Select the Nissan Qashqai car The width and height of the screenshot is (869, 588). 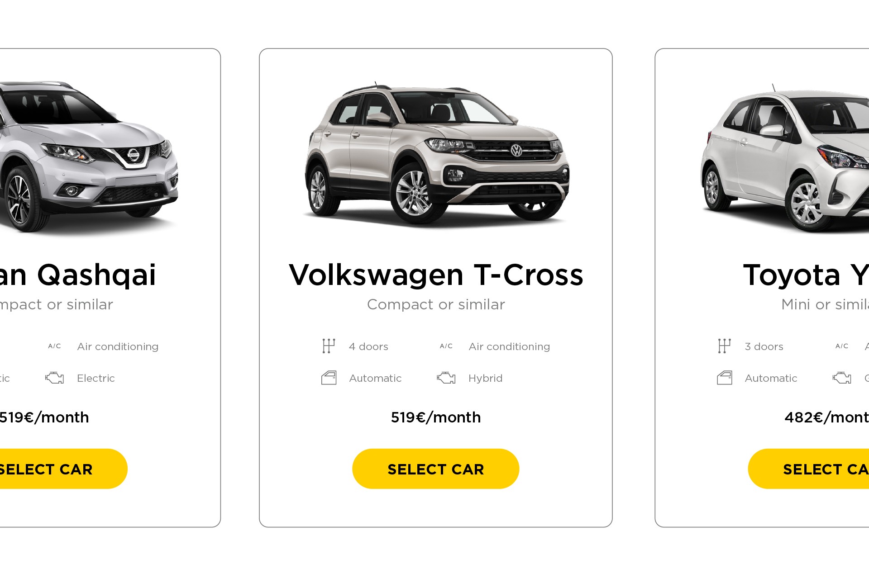58,469
